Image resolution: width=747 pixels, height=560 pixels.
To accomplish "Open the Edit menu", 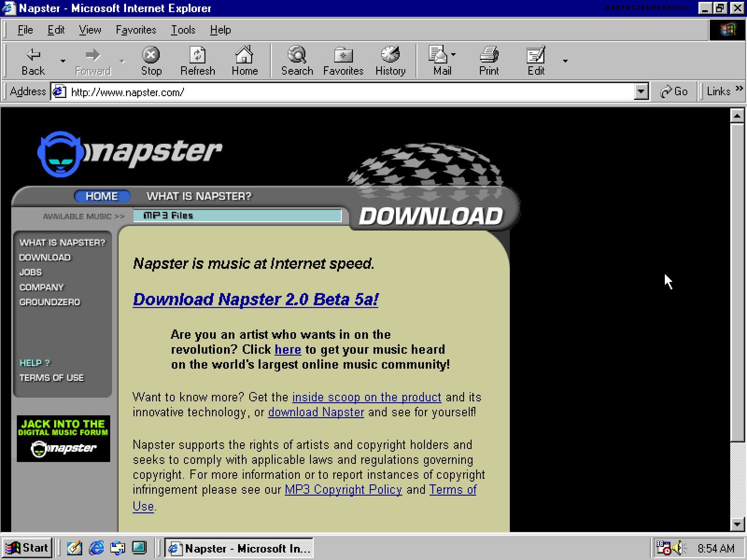I will click(x=56, y=30).
